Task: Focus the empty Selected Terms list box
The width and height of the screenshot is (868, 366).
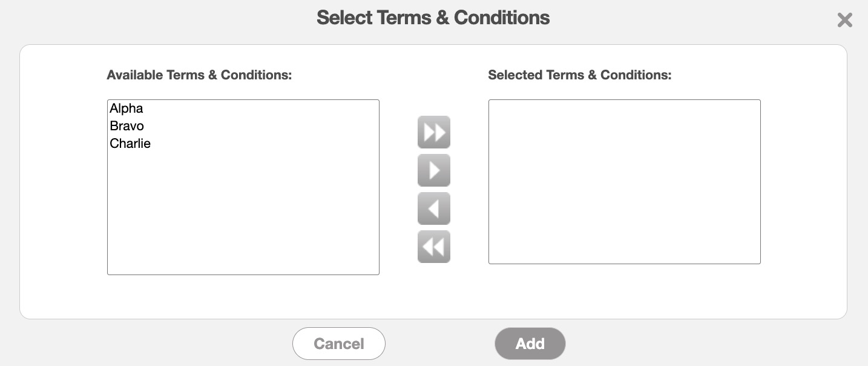Action: click(x=624, y=182)
